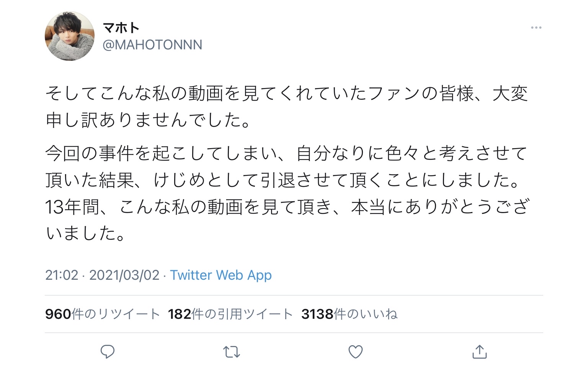Click the 21:02 timestamp
588x367 pixels.
click(x=62, y=275)
